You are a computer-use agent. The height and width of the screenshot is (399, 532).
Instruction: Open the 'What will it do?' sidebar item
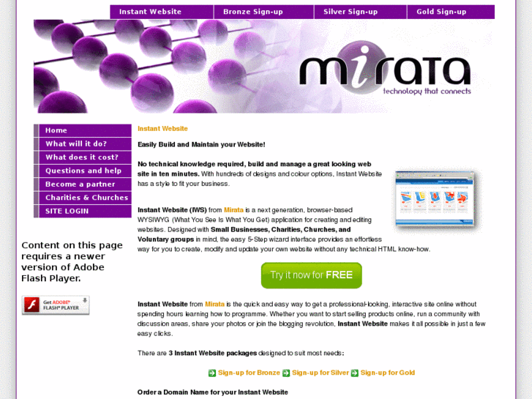[83, 144]
